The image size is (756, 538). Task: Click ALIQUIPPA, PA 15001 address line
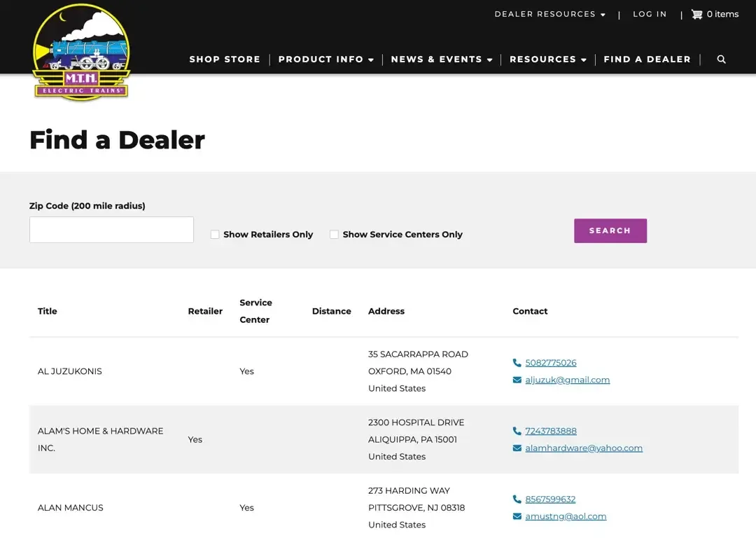click(x=413, y=439)
